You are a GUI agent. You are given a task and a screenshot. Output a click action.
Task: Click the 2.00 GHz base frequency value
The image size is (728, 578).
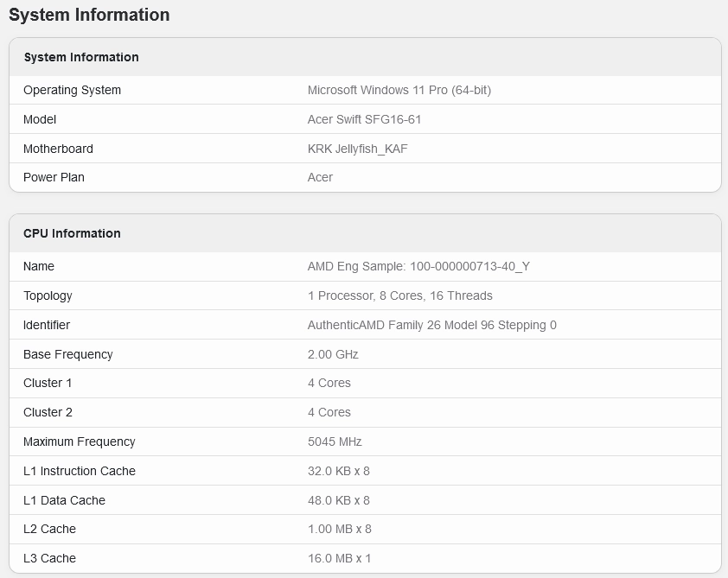click(333, 354)
